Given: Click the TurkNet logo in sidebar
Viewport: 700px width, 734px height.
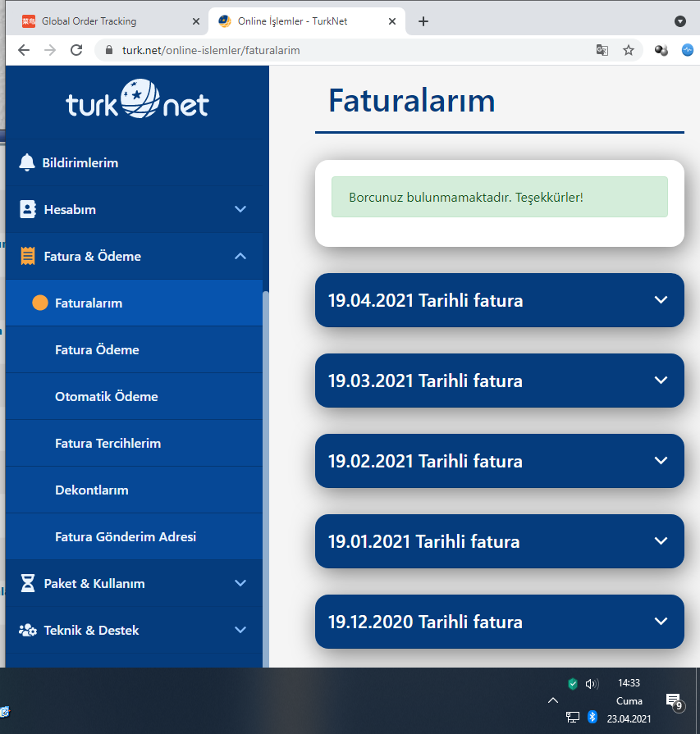Looking at the screenshot, I should tap(137, 98).
